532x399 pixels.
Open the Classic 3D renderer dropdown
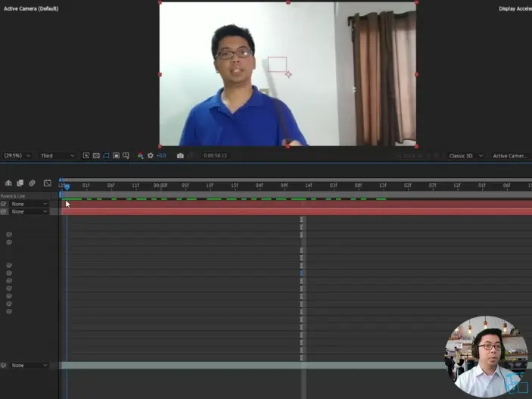pyautogui.click(x=465, y=156)
